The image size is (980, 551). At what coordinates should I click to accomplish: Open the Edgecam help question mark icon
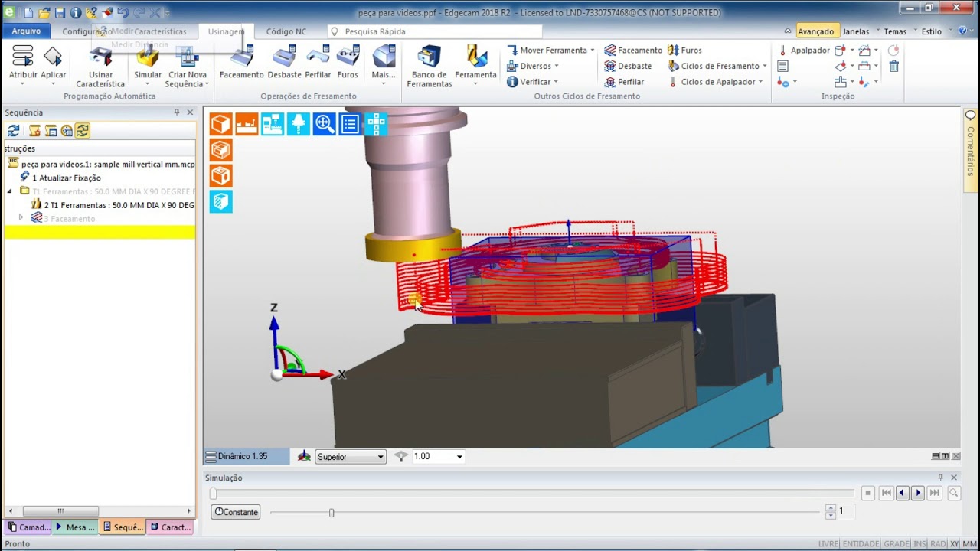[963, 31]
